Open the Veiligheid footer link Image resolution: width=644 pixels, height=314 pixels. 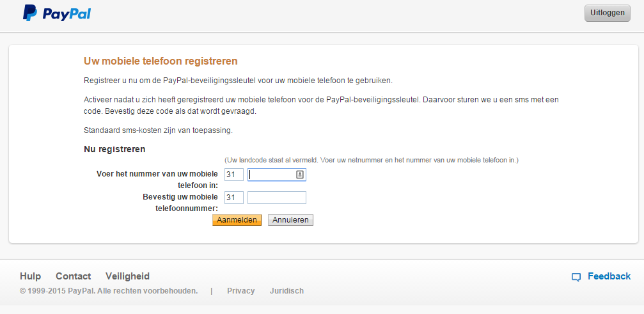(x=127, y=276)
